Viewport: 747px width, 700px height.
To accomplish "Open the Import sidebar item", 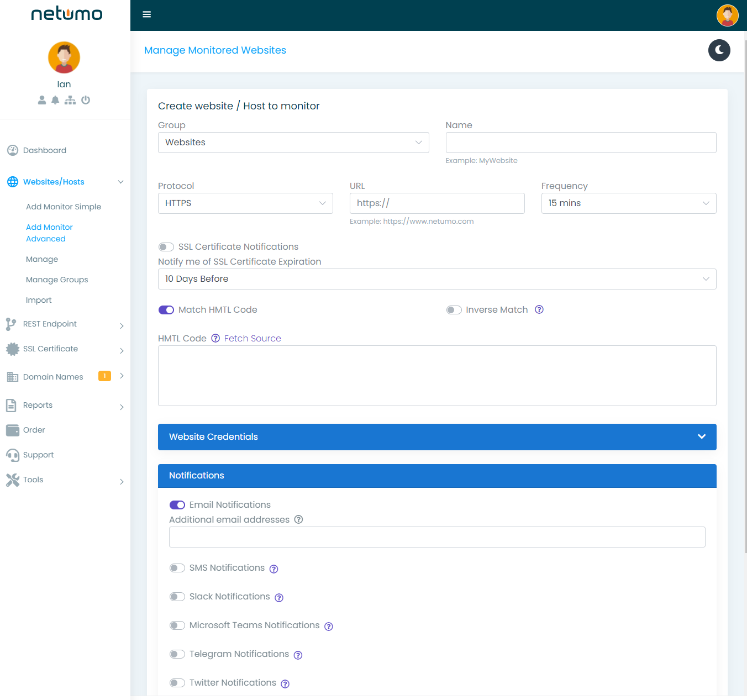I will pos(39,300).
